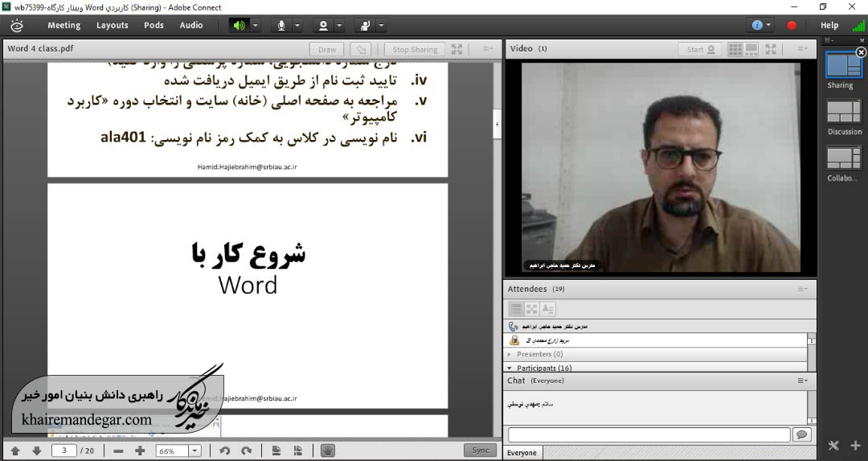
Task: Toggle the microphone icon
Action: pos(281,26)
